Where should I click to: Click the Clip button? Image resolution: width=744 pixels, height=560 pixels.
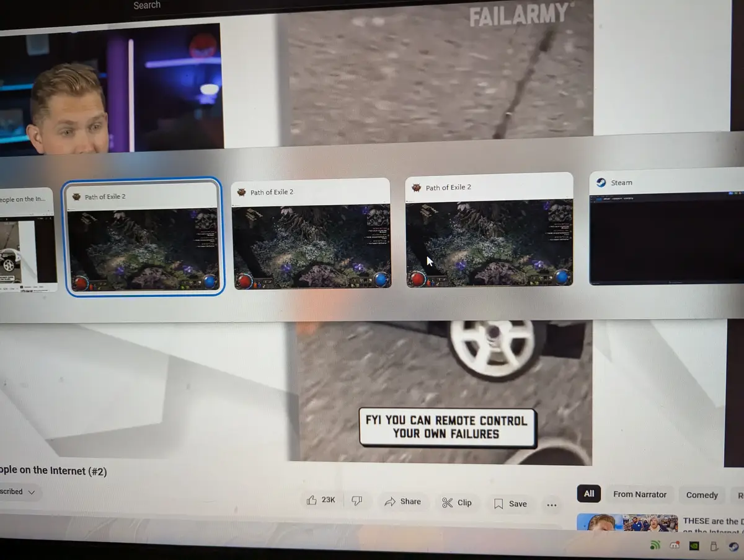pos(457,503)
